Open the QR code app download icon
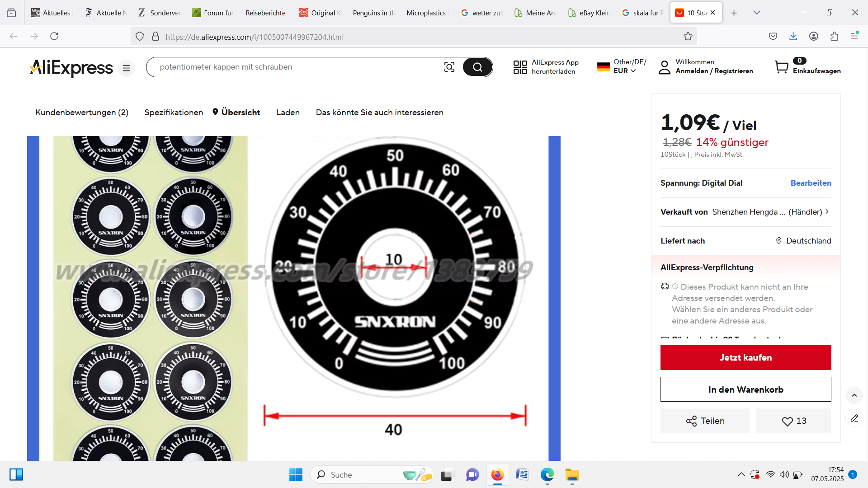The image size is (868, 488). [520, 67]
